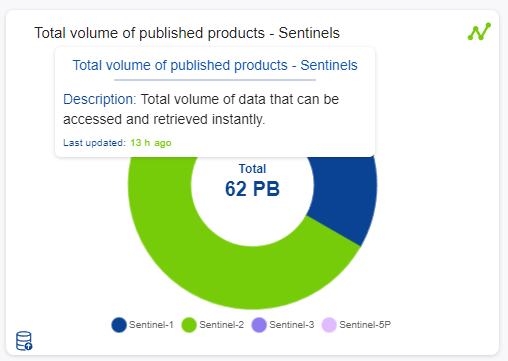Viewport: 508px width, 361px height.
Task: Click the Last updated label
Action: pos(94,143)
